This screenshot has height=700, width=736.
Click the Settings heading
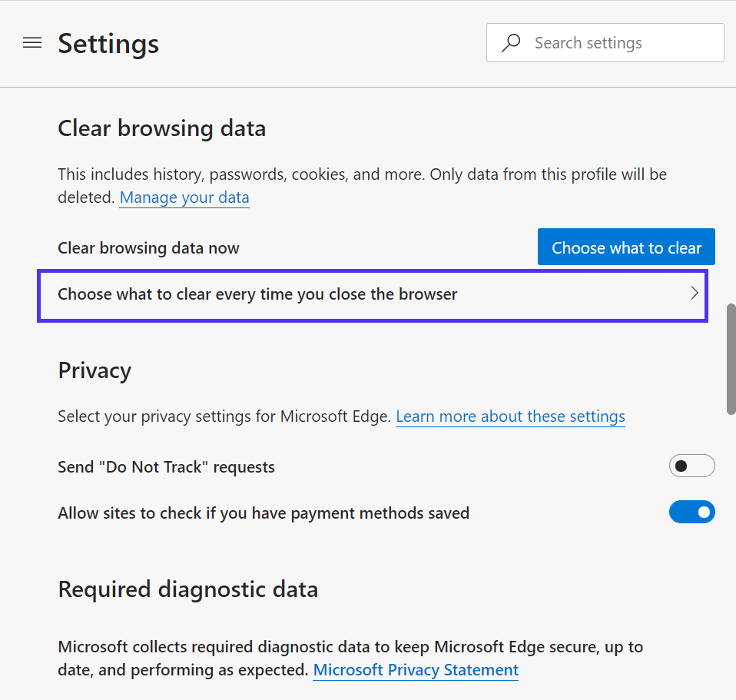pyautogui.click(x=108, y=44)
